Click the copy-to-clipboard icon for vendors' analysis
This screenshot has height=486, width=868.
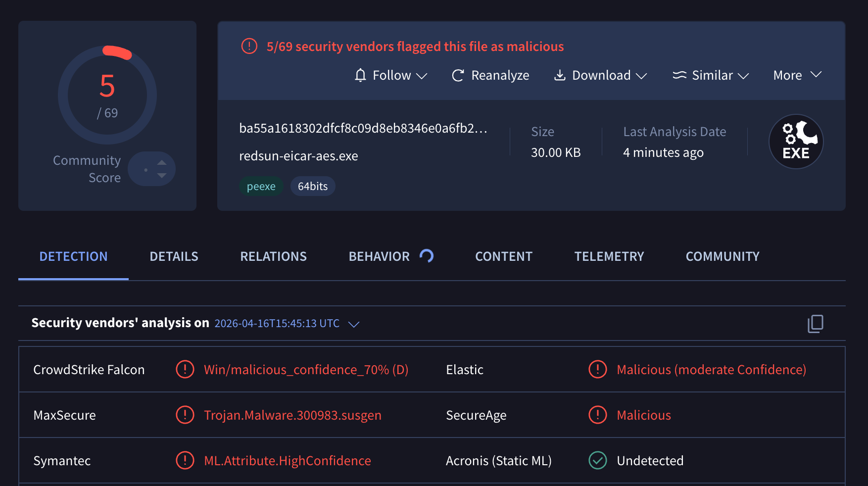click(816, 324)
